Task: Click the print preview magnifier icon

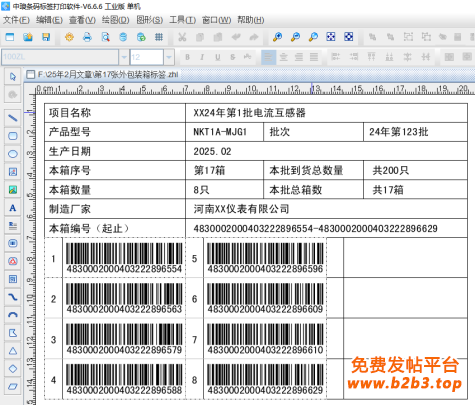Action: click(x=105, y=37)
